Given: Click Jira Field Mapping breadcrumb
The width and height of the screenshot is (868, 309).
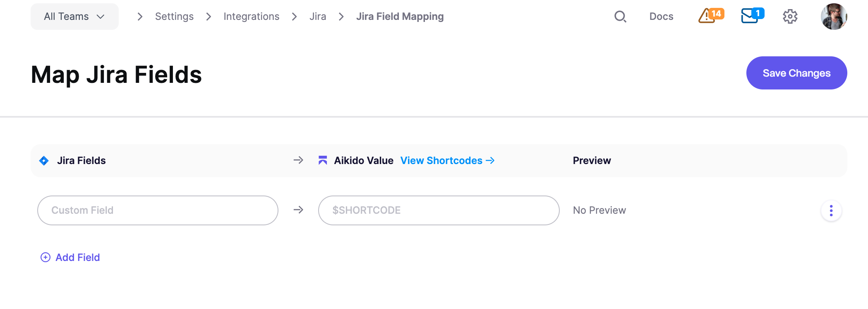Looking at the screenshot, I should pos(400,17).
